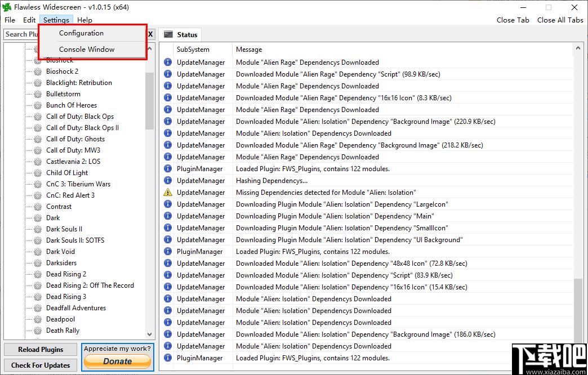
Task: Select Deadfall Adventures plugin
Action: coord(75,307)
